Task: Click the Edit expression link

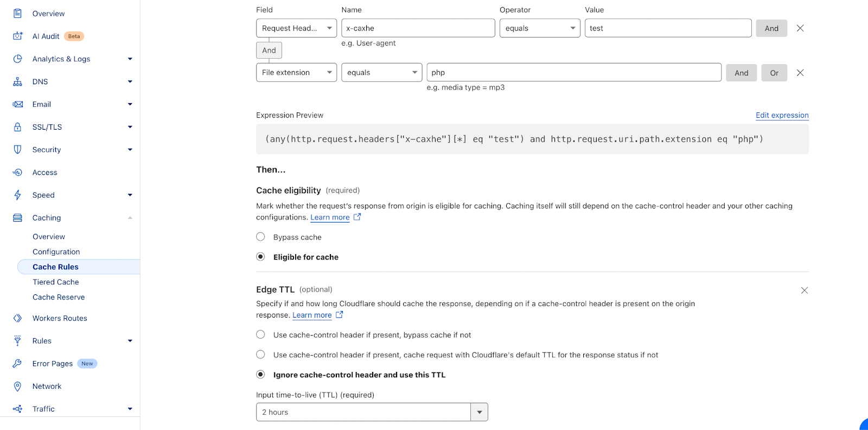Action: 782,115
